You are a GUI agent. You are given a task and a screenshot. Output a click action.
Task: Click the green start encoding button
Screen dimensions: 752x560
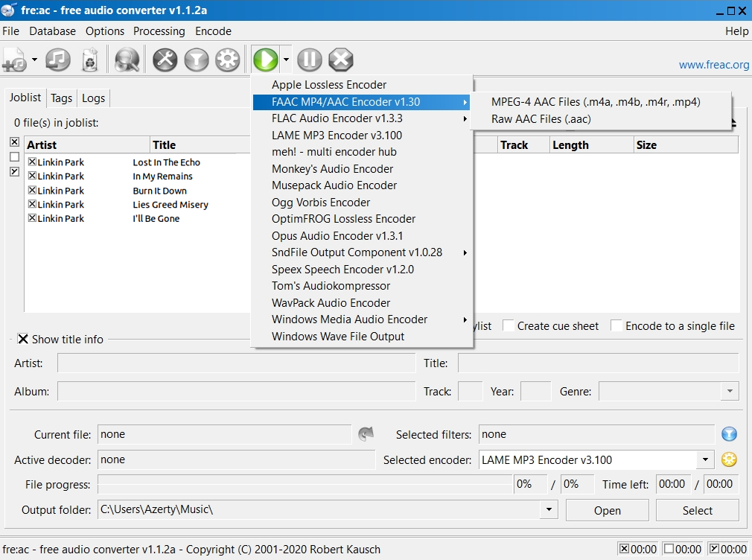265,60
